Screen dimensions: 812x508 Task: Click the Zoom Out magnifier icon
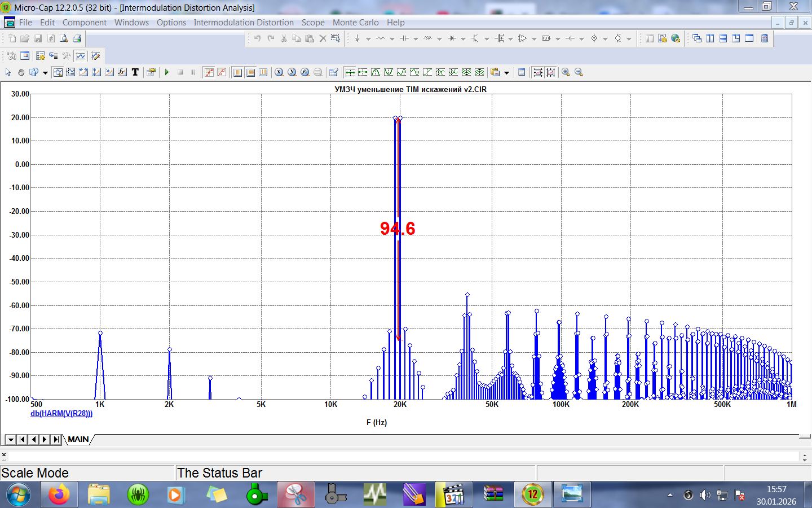[579, 72]
